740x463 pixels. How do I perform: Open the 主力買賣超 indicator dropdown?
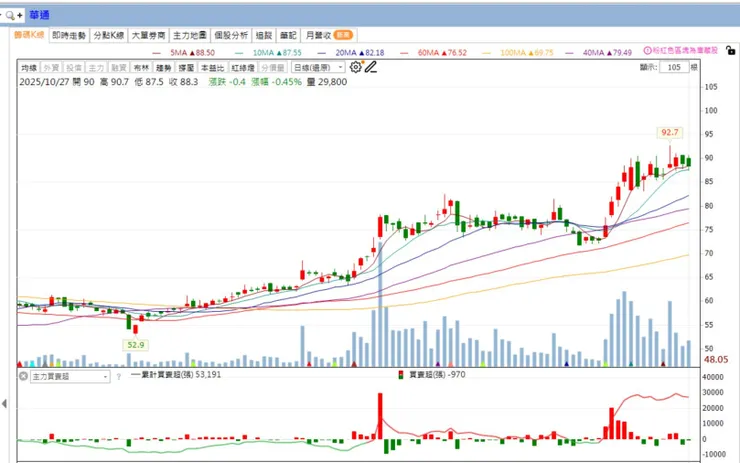70,377
